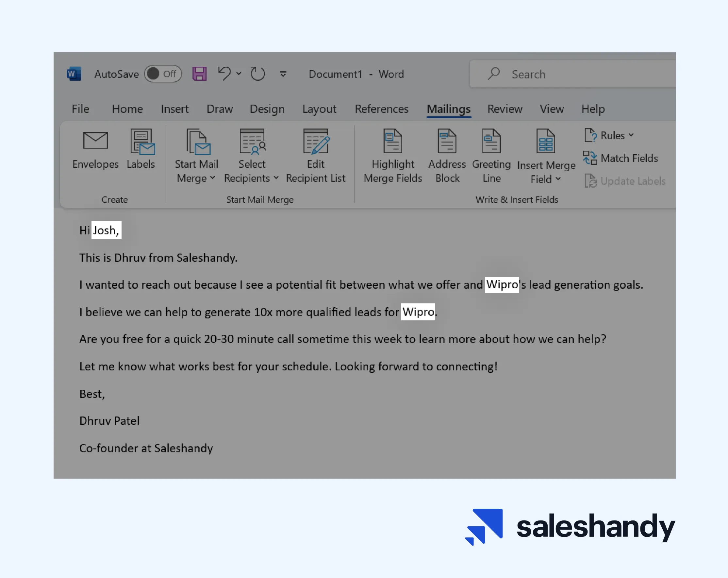Click highlighted 'Wipro' after 'qualified leads for'
Viewport: 728px width, 578px height.
click(418, 312)
